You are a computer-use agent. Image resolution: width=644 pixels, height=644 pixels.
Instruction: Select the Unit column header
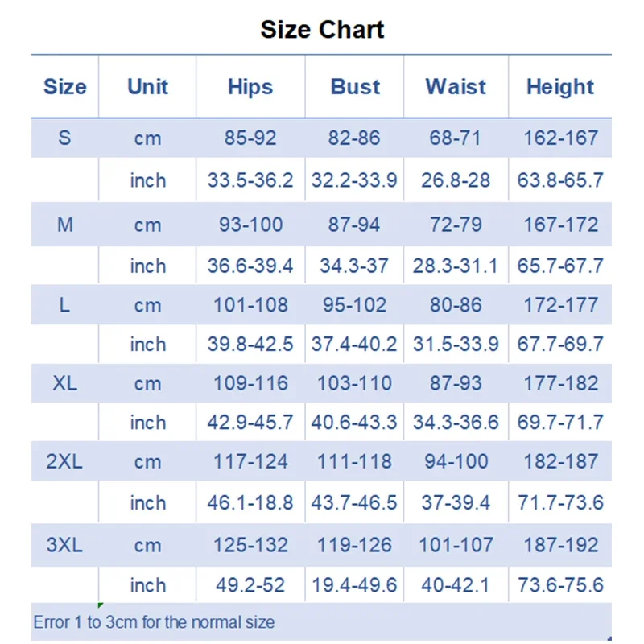pyautogui.click(x=147, y=87)
